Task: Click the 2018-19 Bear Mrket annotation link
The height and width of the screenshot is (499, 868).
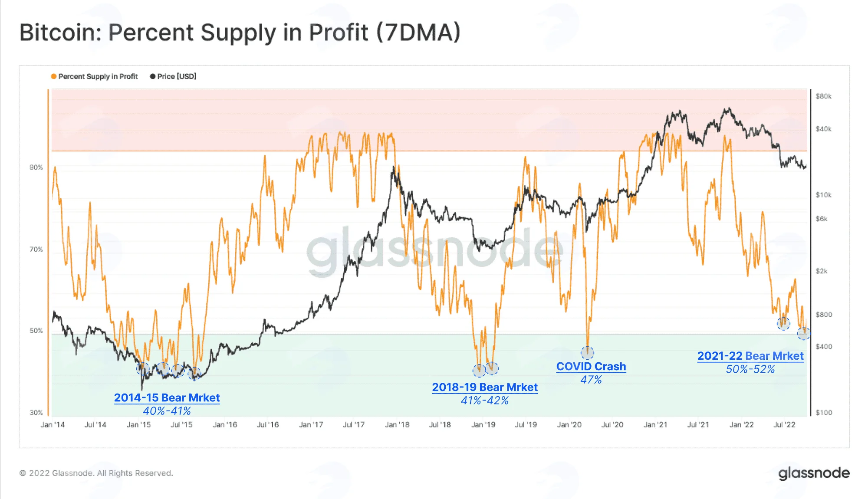Action: 485,387
